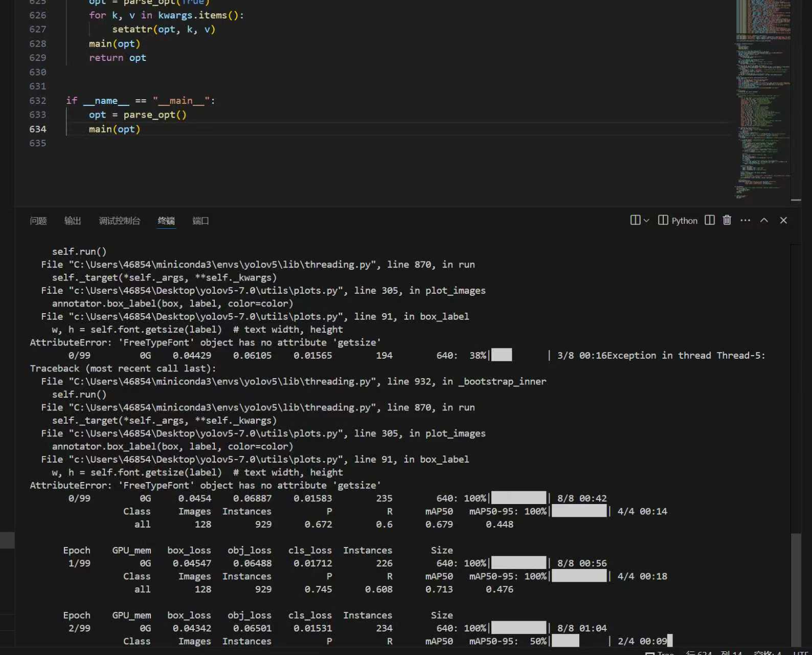Click the progress bar next to '8/8 00:56'
This screenshot has height=655, width=812.
click(519, 563)
